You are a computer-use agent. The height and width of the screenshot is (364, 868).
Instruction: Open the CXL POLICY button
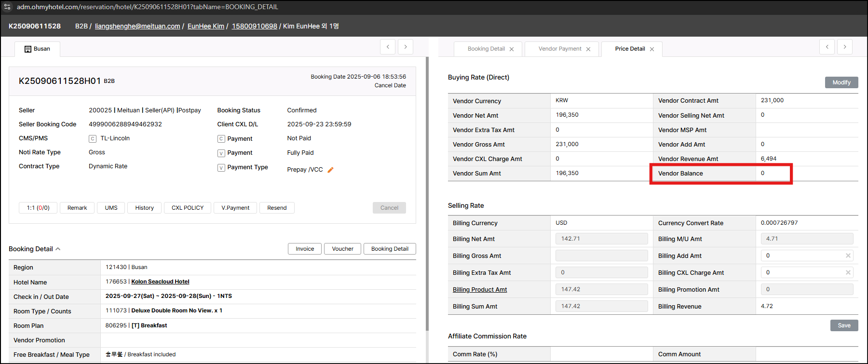[188, 208]
